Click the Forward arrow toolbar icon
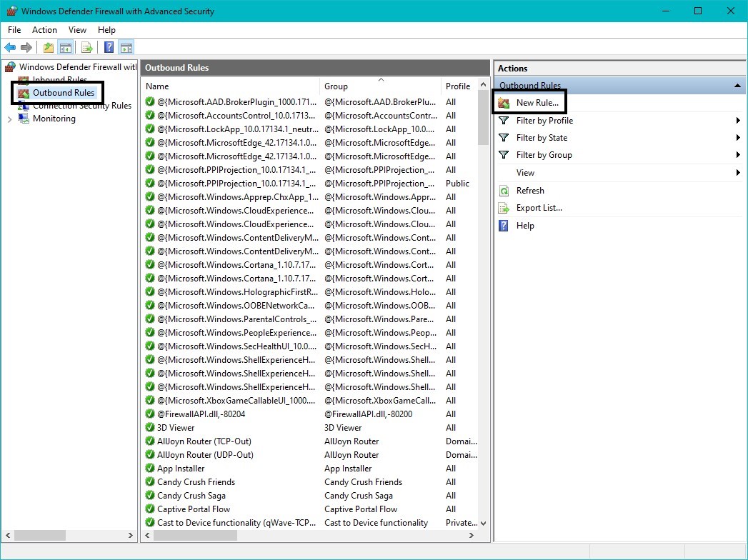 point(26,47)
